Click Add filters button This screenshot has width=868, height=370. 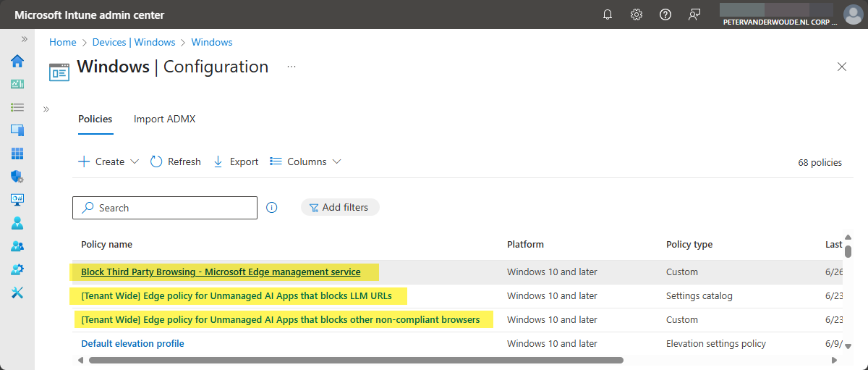(339, 207)
